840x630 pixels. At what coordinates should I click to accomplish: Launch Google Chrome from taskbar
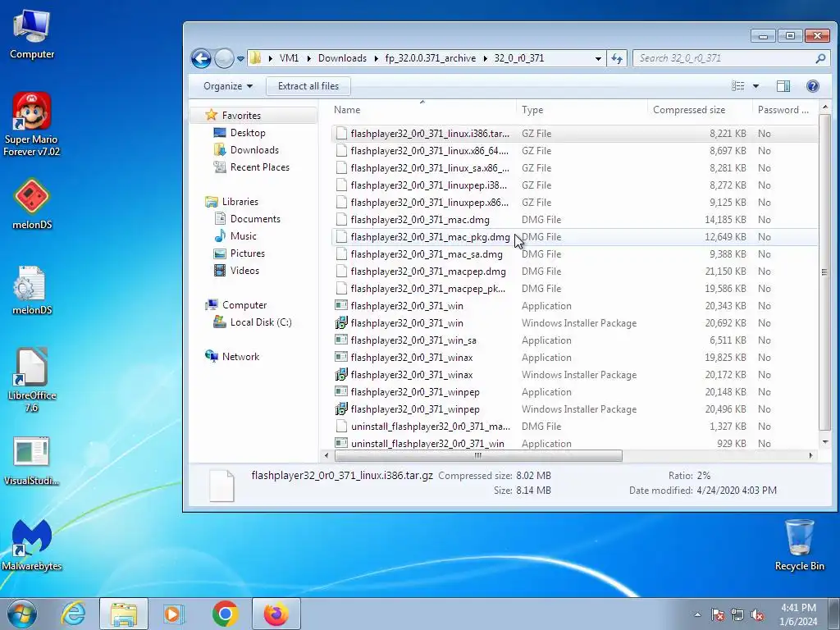pos(225,614)
